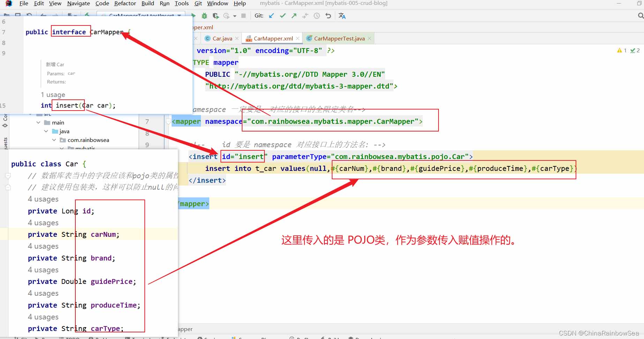Click '4 usages' hint above guidePrice
The width and height of the screenshot is (644, 339).
point(43,270)
